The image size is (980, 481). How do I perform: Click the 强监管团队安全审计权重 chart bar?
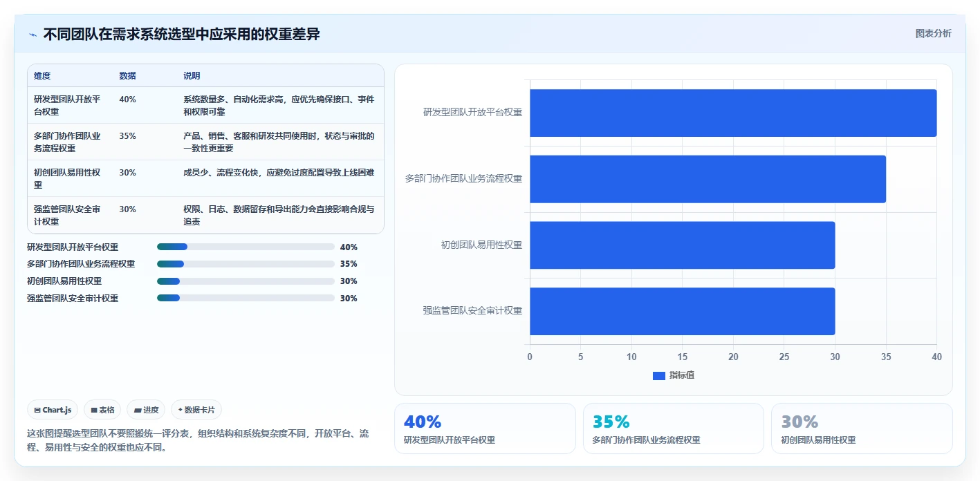(x=683, y=311)
